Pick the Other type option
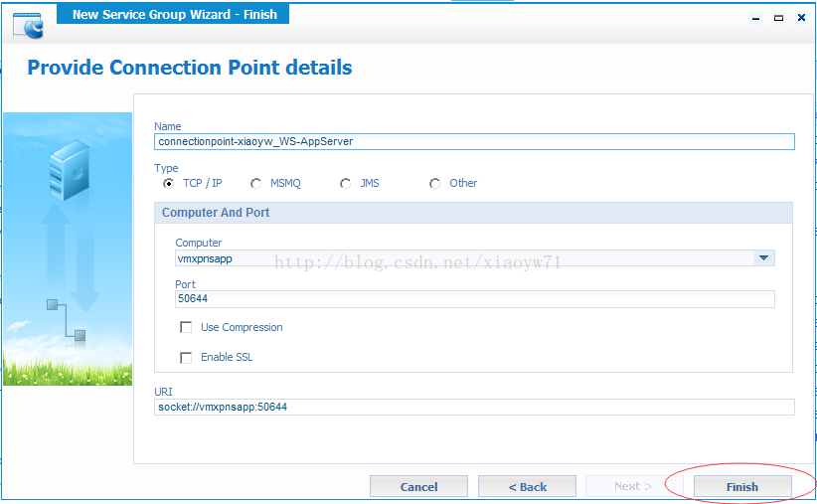The image size is (817, 504). 435,184
